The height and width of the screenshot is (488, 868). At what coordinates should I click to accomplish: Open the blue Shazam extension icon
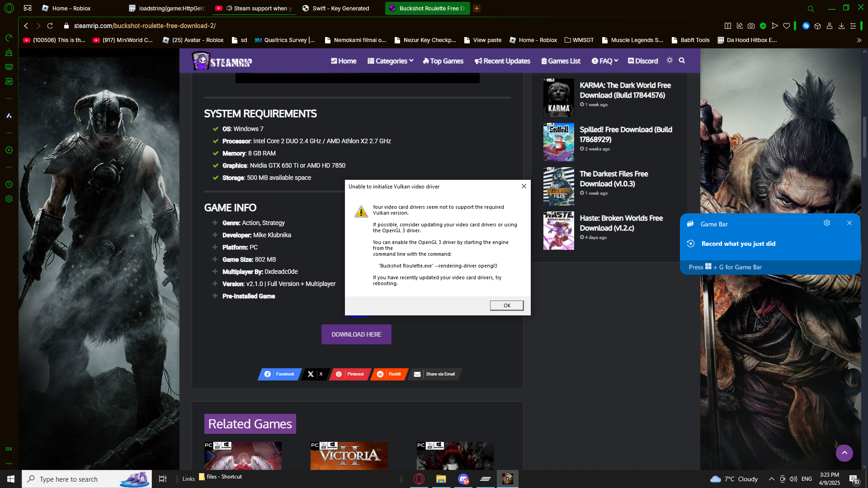point(806,26)
